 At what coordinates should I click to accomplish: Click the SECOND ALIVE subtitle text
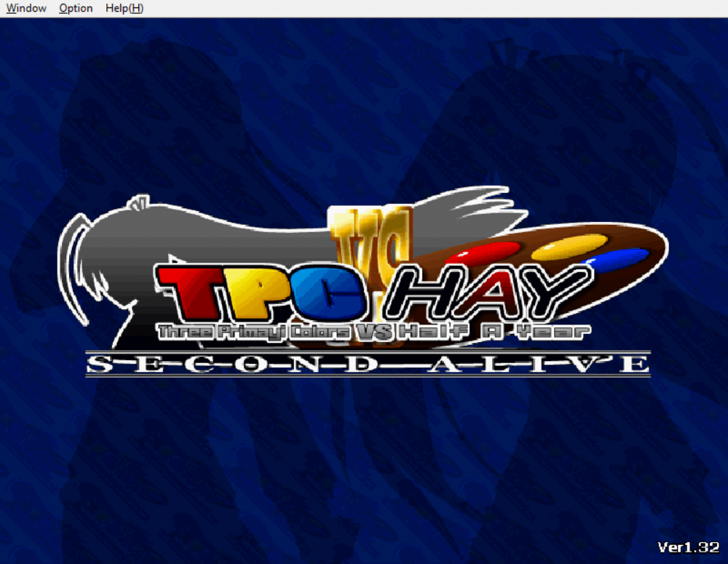368,364
